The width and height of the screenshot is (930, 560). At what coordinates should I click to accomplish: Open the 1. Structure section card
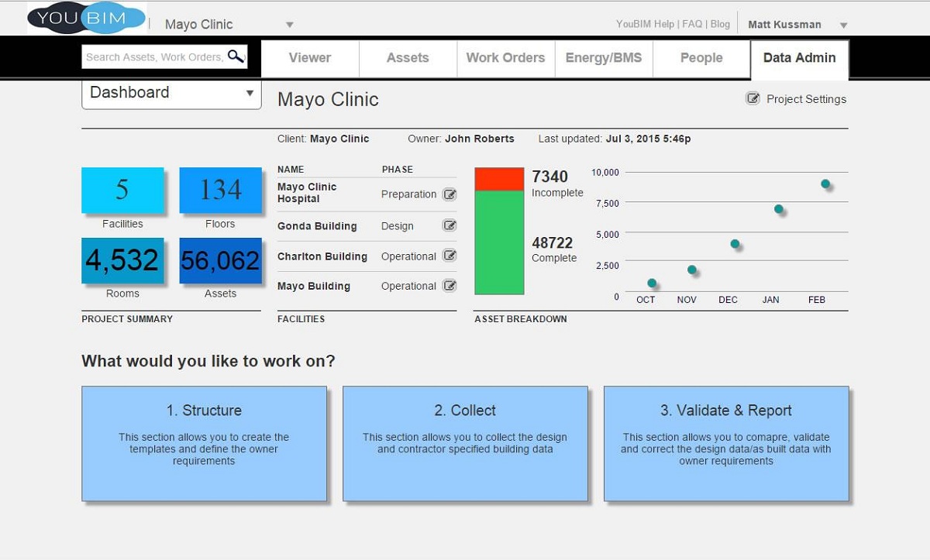coord(204,444)
